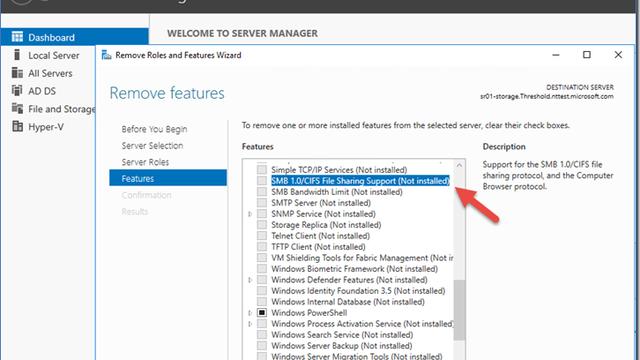Open the Local Server page
Screen dimensions: 640x360
tap(53, 55)
